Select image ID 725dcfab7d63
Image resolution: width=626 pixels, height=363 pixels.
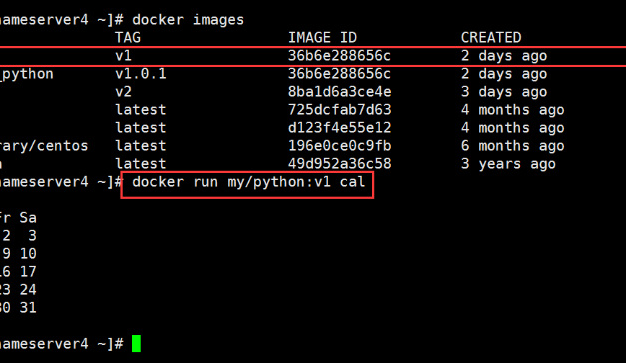point(339,110)
